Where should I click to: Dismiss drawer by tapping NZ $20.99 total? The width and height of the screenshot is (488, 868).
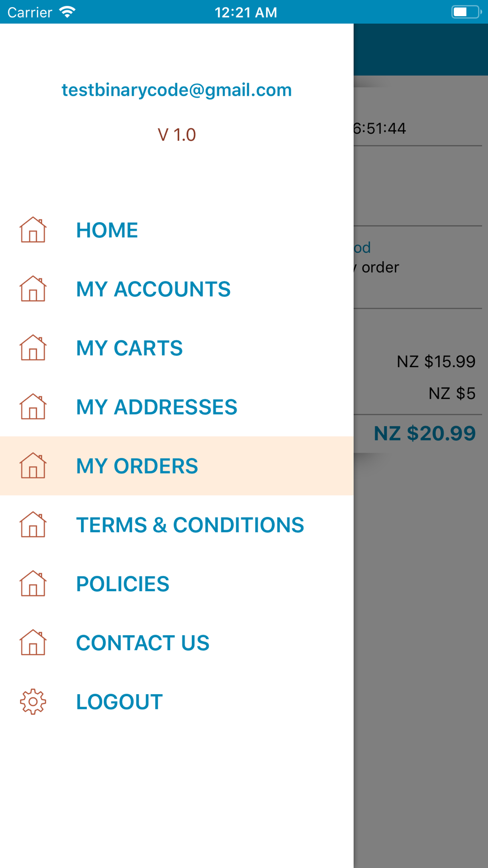(x=425, y=434)
